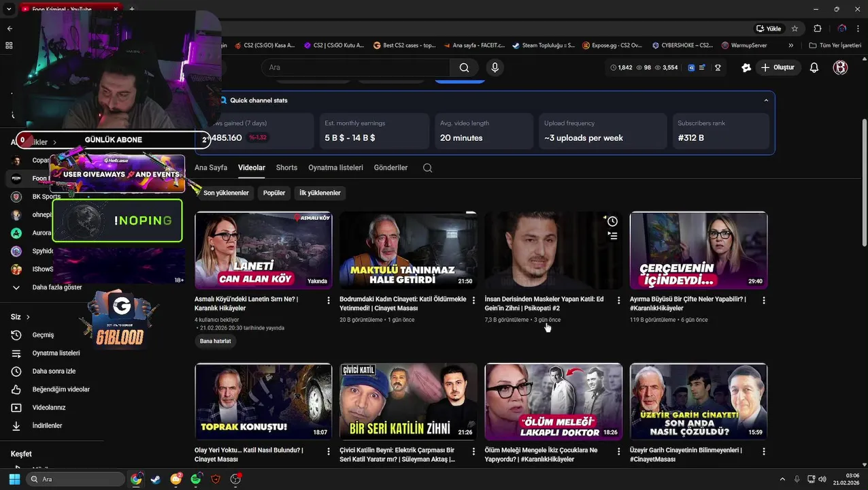Click the vidIQ logo icon in stats bar
868x490 pixels.
pos(691,67)
